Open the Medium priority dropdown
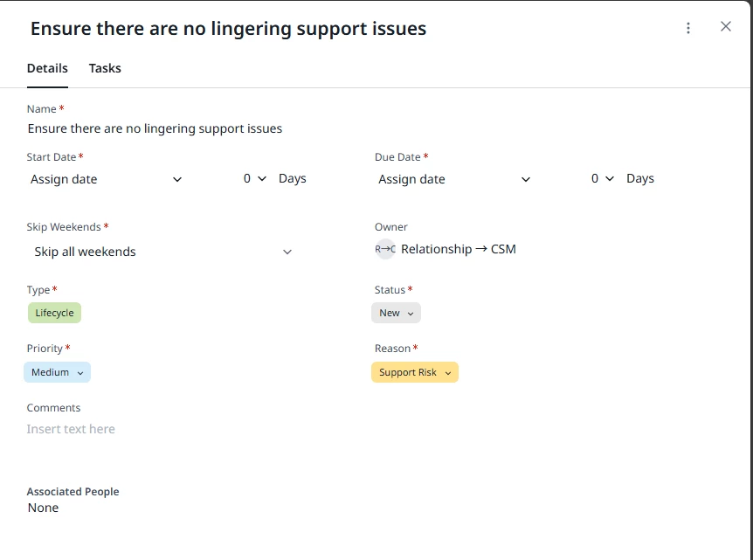 point(57,373)
